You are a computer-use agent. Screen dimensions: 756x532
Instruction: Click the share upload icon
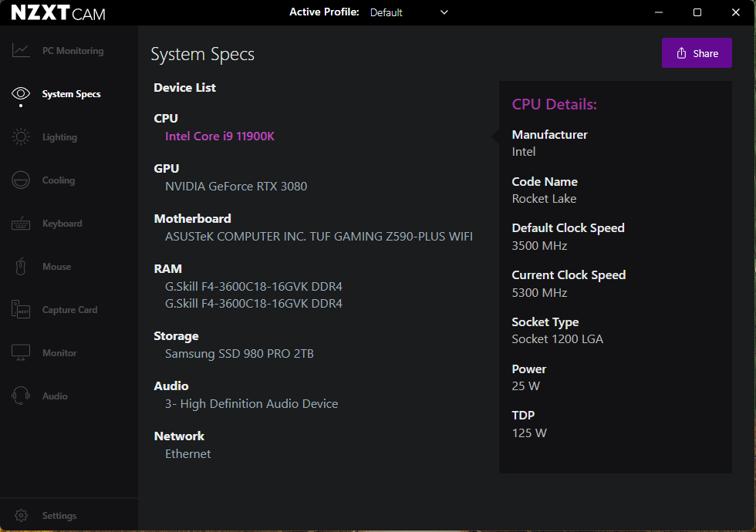(x=681, y=53)
